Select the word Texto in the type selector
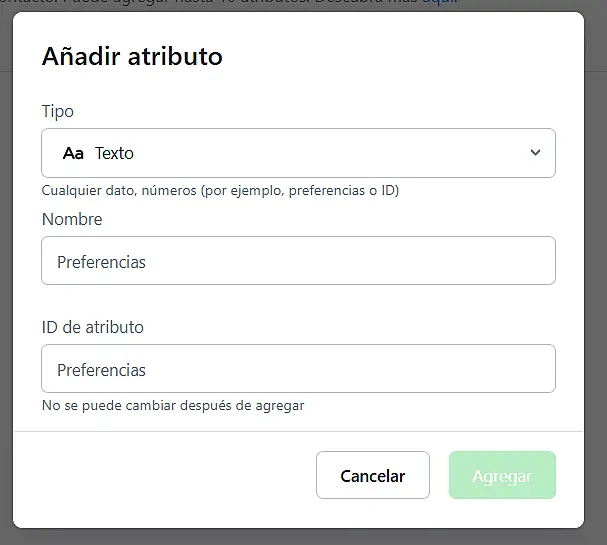This screenshot has height=545, width=607. point(114,154)
